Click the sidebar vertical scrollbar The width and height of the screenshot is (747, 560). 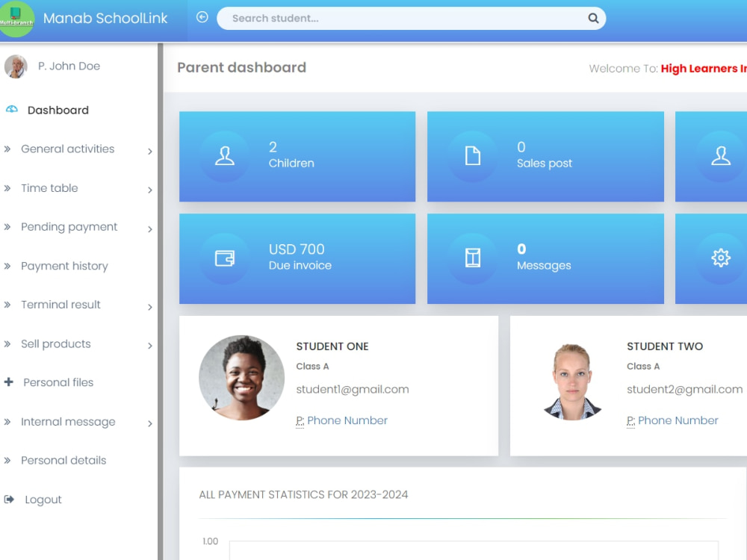pyautogui.click(x=161, y=302)
